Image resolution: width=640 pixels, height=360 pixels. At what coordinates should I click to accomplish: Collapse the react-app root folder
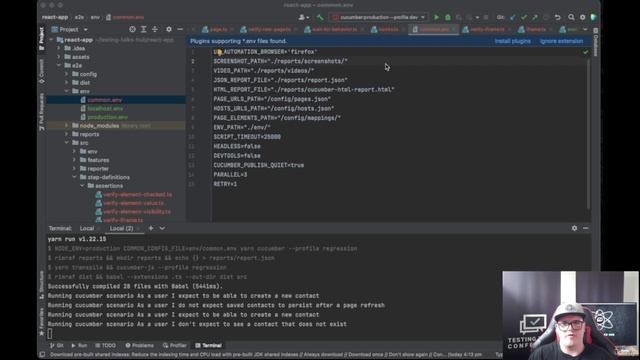pyautogui.click(x=51, y=40)
